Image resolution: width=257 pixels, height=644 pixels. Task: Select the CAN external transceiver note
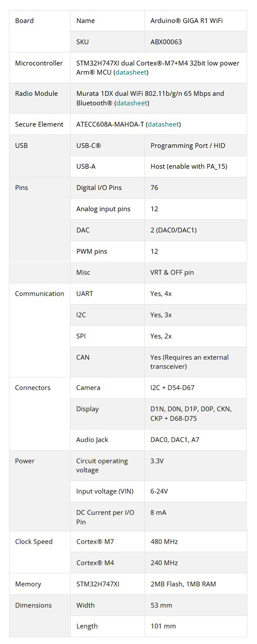click(x=189, y=362)
